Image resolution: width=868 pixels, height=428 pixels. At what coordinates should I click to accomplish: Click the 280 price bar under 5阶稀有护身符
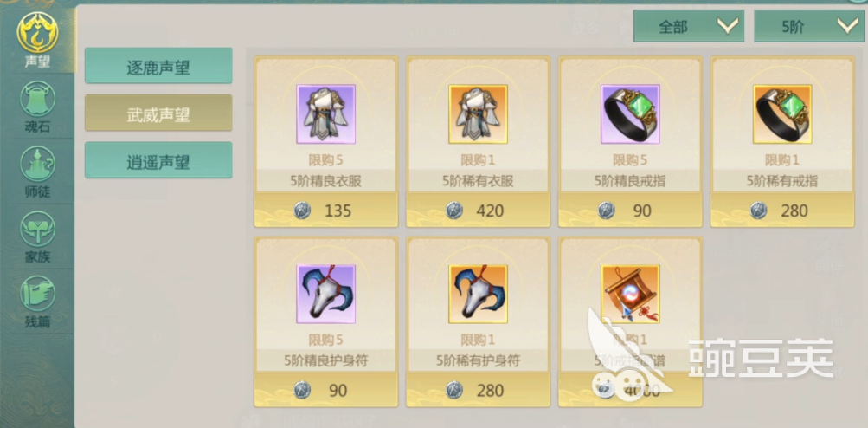(x=478, y=390)
